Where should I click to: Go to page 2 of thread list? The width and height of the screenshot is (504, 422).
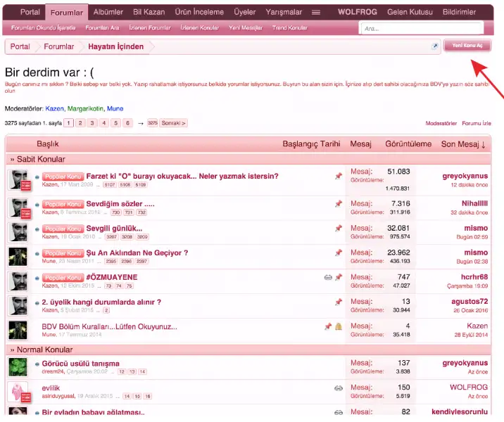[x=80, y=123]
